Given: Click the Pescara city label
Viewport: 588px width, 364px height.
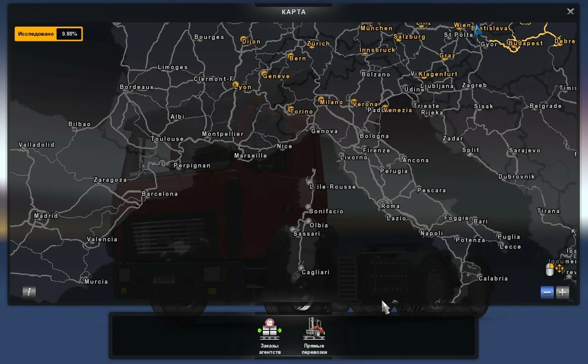Looking at the screenshot, I should pyautogui.click(x=432, y=190).
